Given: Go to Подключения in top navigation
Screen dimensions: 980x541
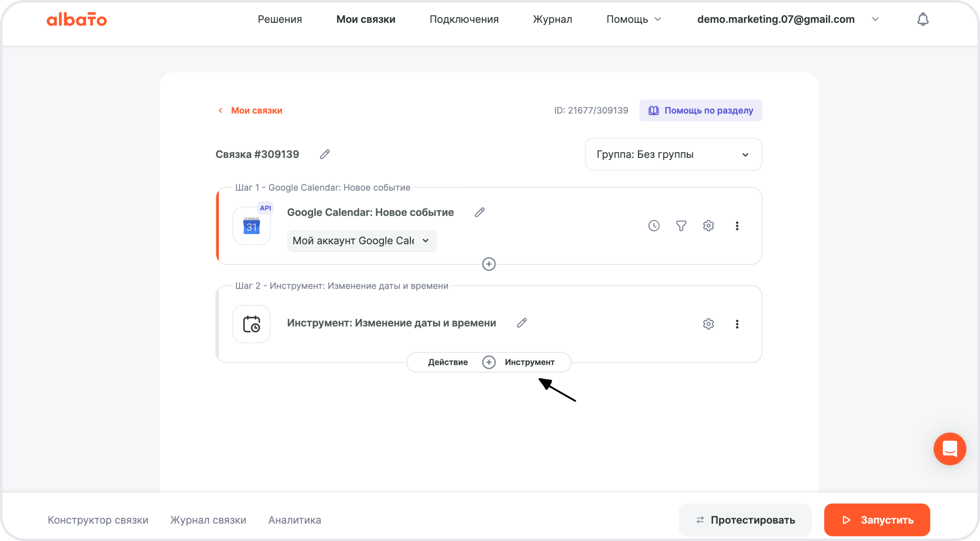Looking at the screenshot, I should coord(464,19).
